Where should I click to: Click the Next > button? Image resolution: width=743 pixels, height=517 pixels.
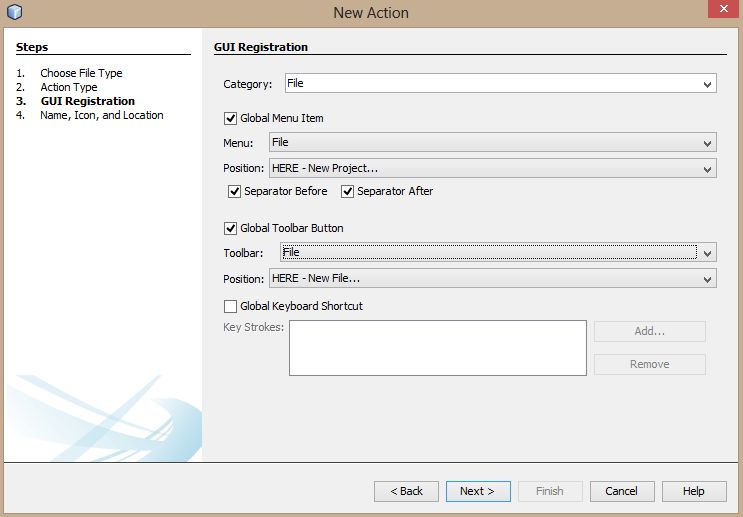pyautogui.click(x=477, y=491)
